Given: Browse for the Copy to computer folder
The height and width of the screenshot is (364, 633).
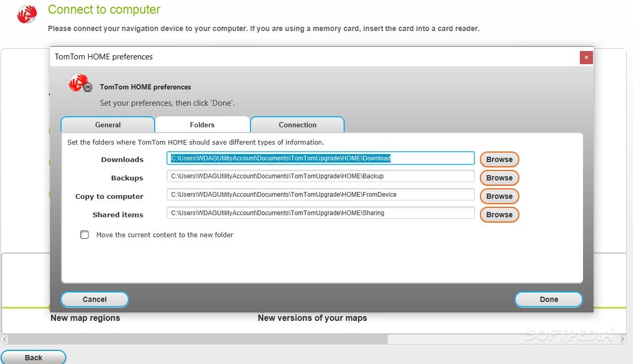Looking at the screenshot, I should point(499,196).
